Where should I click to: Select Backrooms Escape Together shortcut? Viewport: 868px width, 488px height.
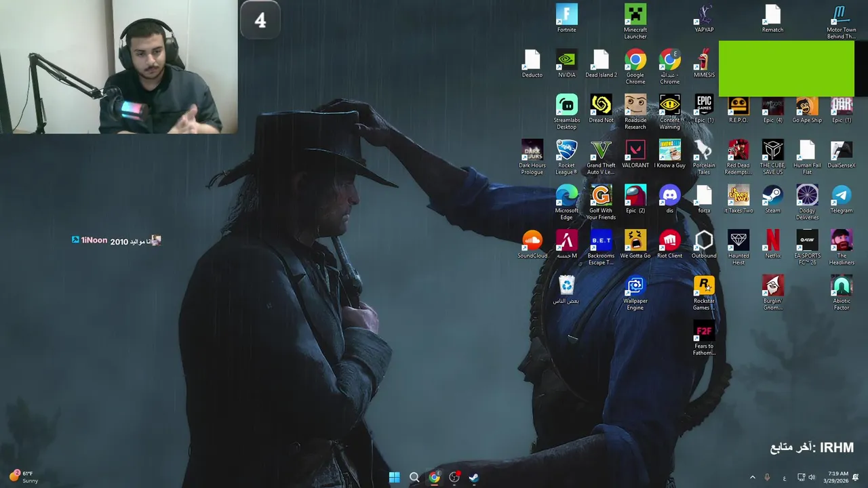point(601,248)
